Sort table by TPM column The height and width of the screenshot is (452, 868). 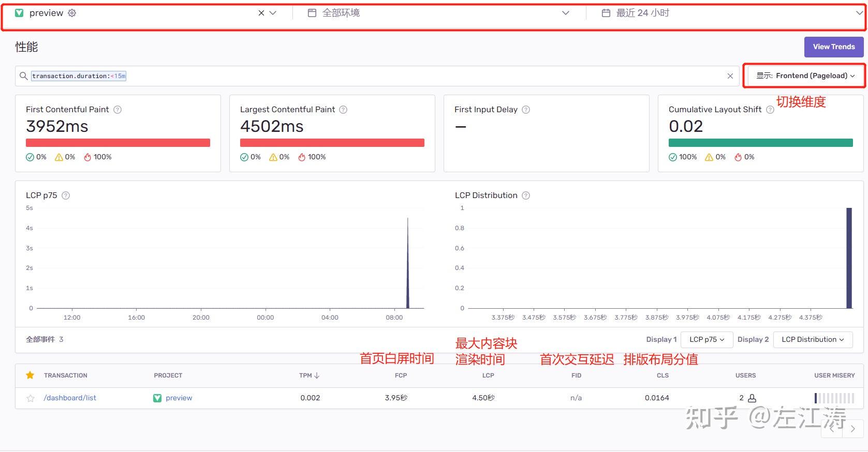point(309,375)
